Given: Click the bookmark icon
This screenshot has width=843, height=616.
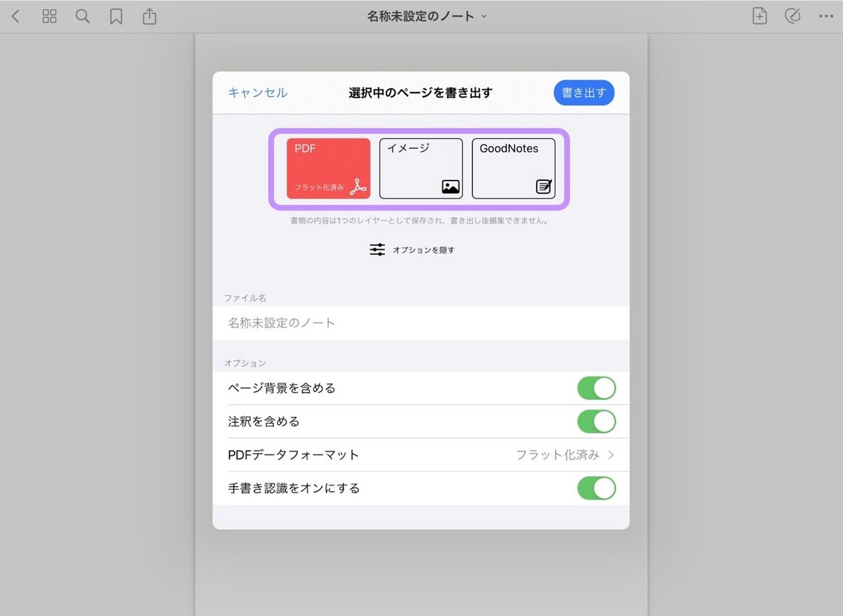Looking at the screenshot, I should (x=116, y=15).
